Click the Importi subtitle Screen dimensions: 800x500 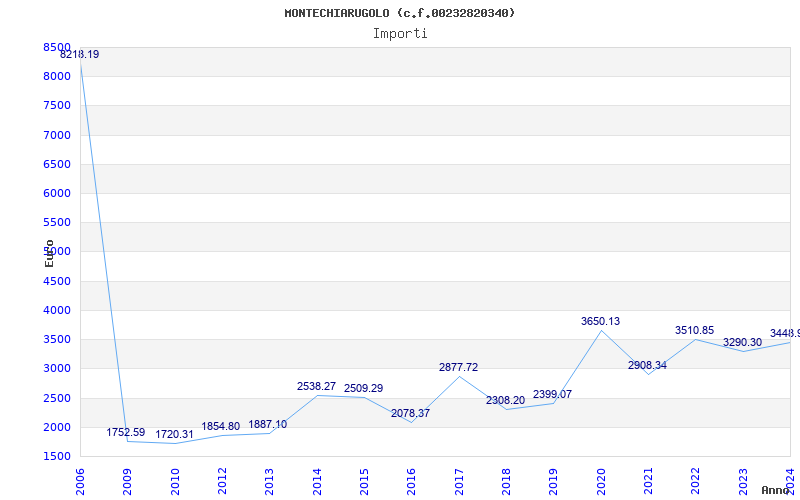pyautogui.click(x=400, y=34)
